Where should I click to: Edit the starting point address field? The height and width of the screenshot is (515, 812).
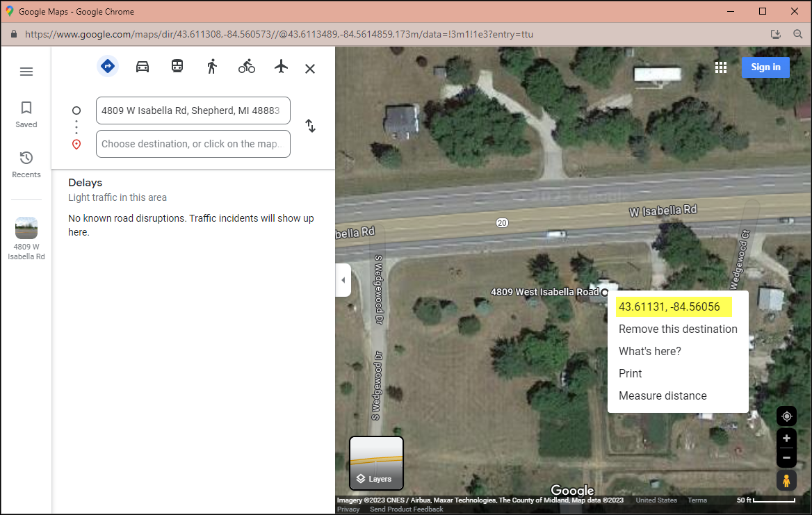(x=193, y=111)
